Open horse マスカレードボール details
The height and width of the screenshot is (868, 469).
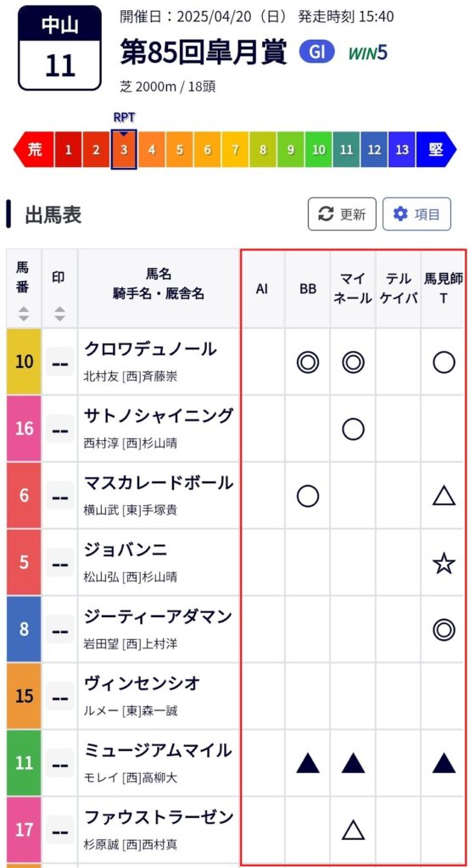click(159, 482)
